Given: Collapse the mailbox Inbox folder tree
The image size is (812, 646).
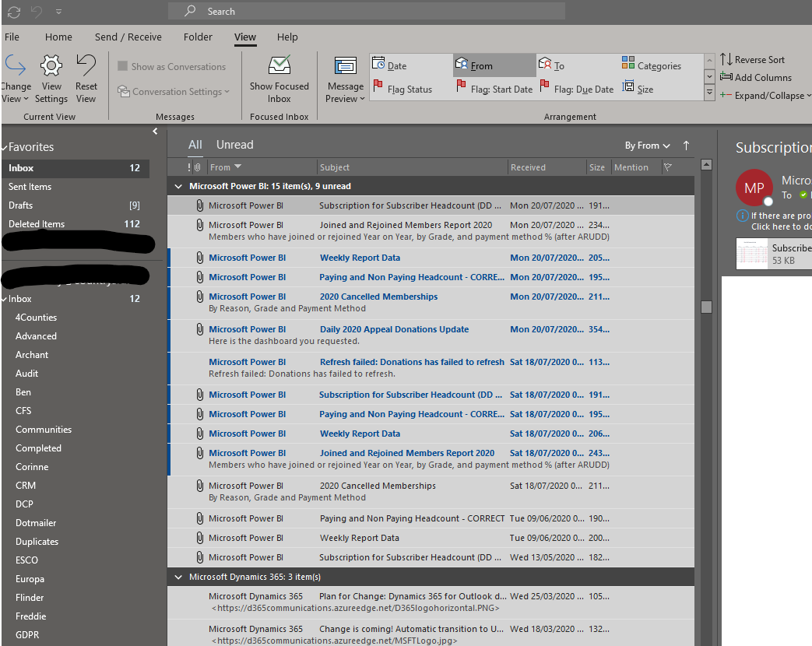Looking at the screenshot, I should coord(5,299).
